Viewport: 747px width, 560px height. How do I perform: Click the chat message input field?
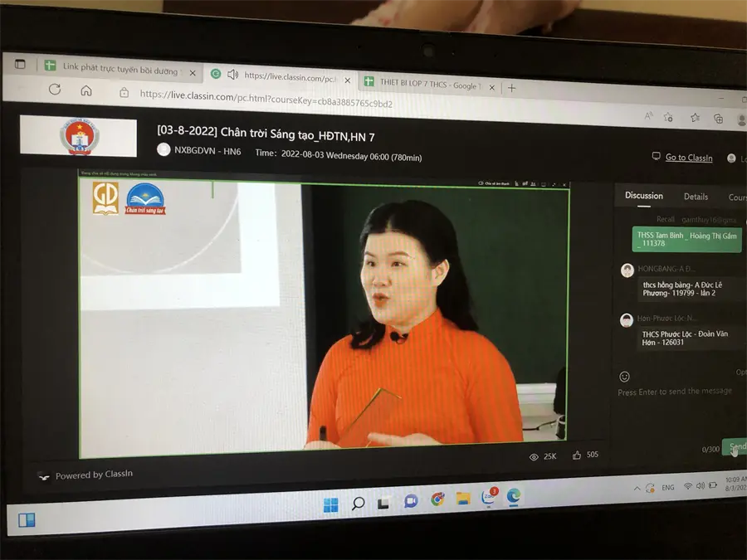click(675, 392)
